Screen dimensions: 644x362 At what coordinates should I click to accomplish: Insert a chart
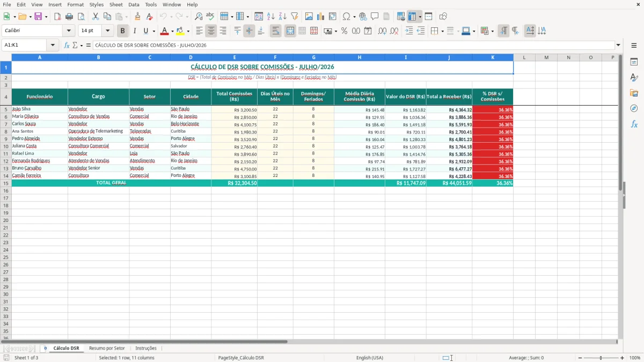pyautogui.click(x=321, y=17)
